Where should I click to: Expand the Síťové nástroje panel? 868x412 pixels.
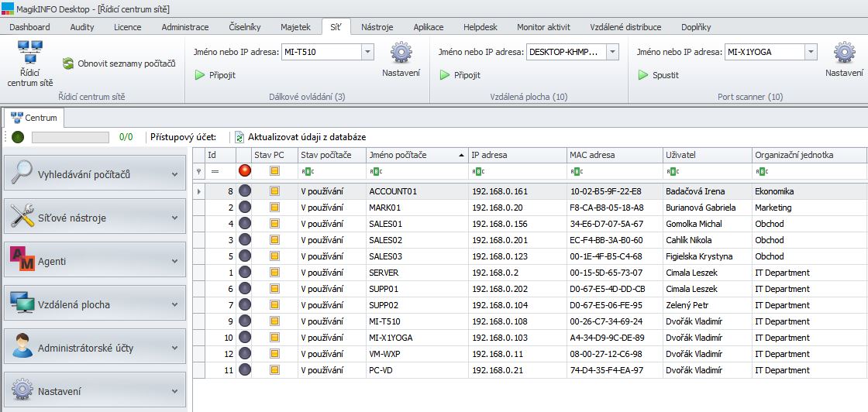tap(175, 218)
